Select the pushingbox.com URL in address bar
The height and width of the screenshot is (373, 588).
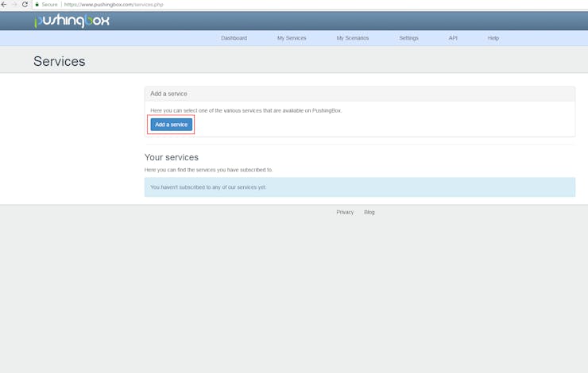pos(114,5)
